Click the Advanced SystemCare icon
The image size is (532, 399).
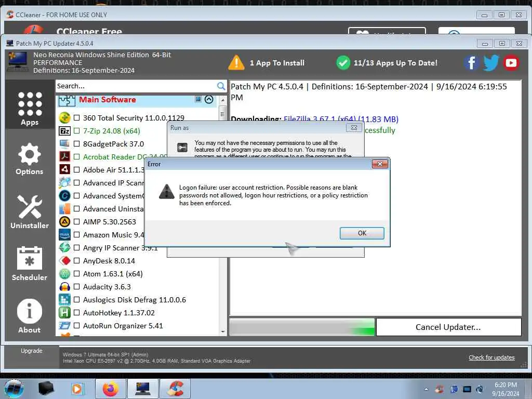click(64, 196)
